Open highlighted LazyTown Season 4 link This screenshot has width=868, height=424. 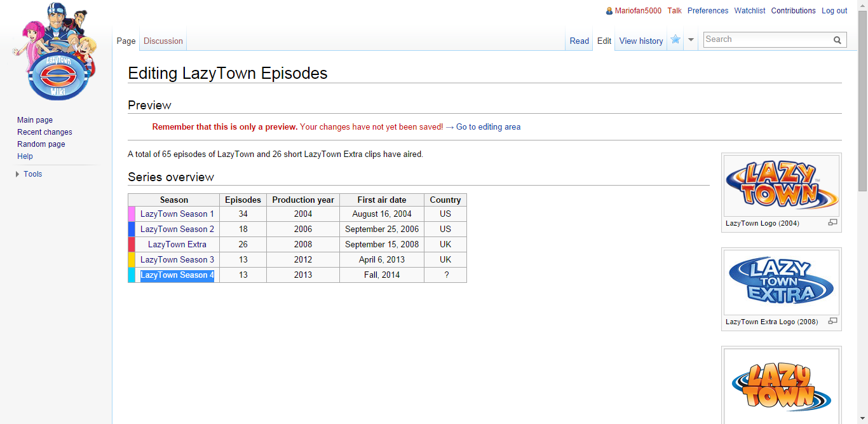177,275
